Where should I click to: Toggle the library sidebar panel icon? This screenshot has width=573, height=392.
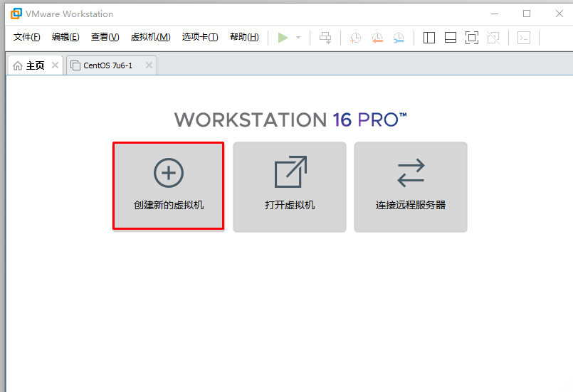429,38
